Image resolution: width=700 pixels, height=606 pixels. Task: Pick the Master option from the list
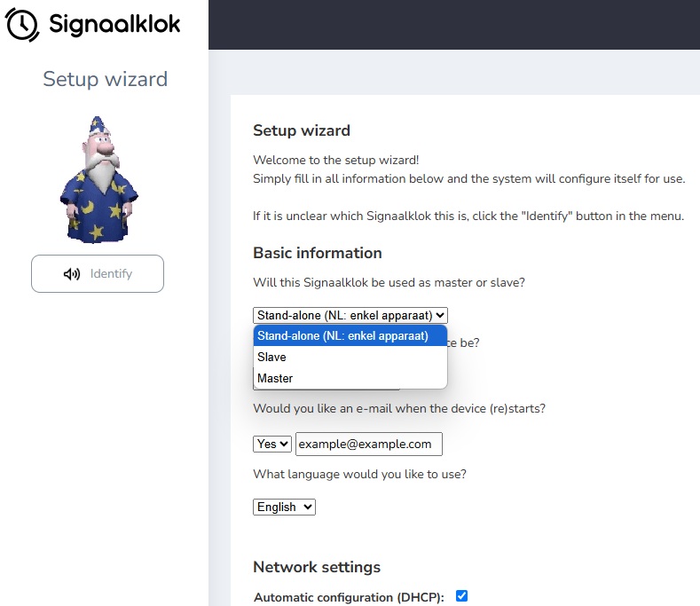tap(350, 378)
